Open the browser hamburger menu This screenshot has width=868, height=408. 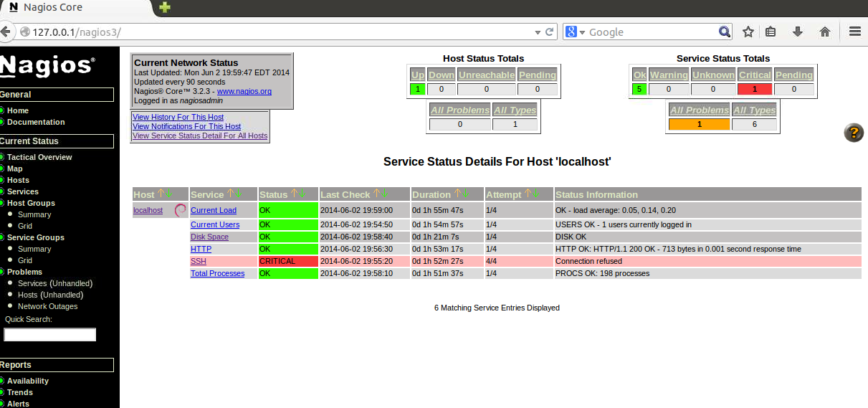(854, 32)
